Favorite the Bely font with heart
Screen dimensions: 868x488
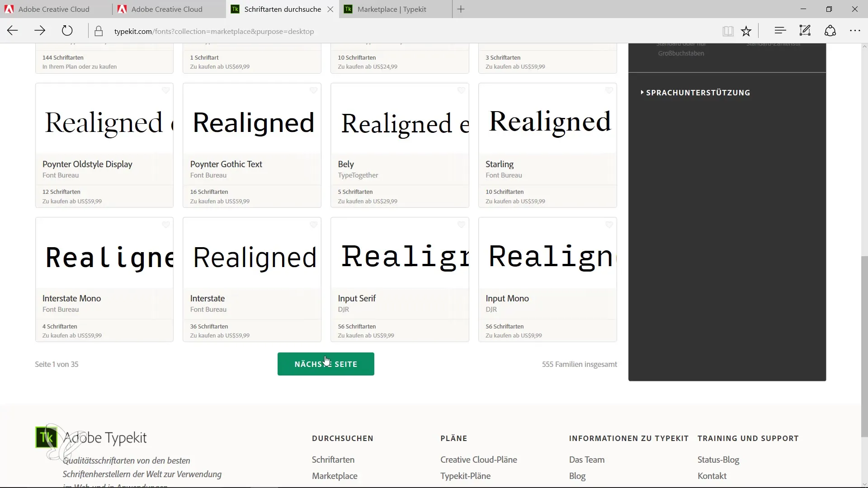point(462,90)
